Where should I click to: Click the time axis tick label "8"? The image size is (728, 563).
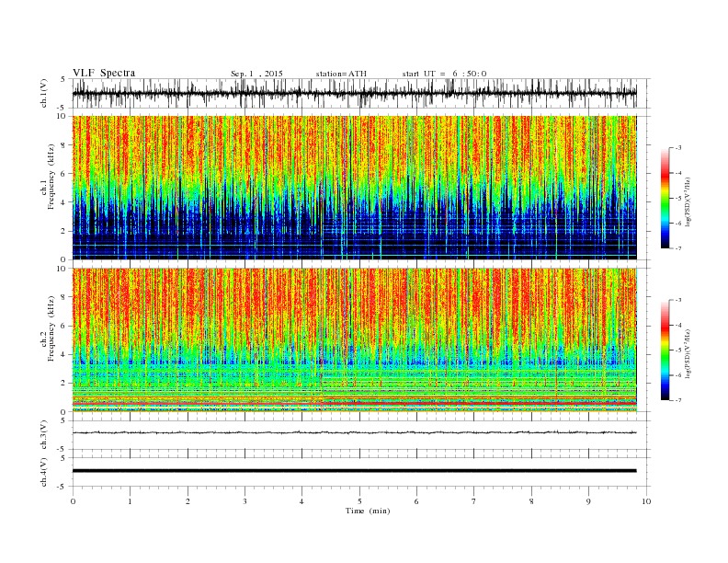coord(531,501)
